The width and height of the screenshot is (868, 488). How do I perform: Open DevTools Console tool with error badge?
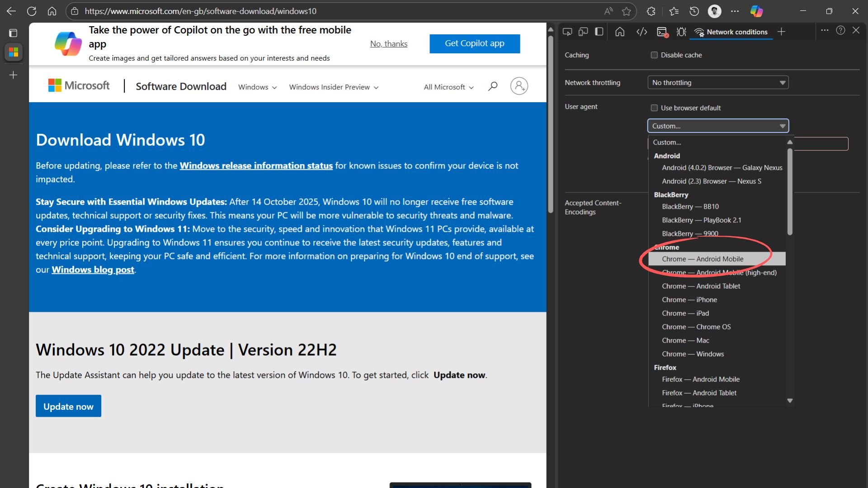coord(662,32)
